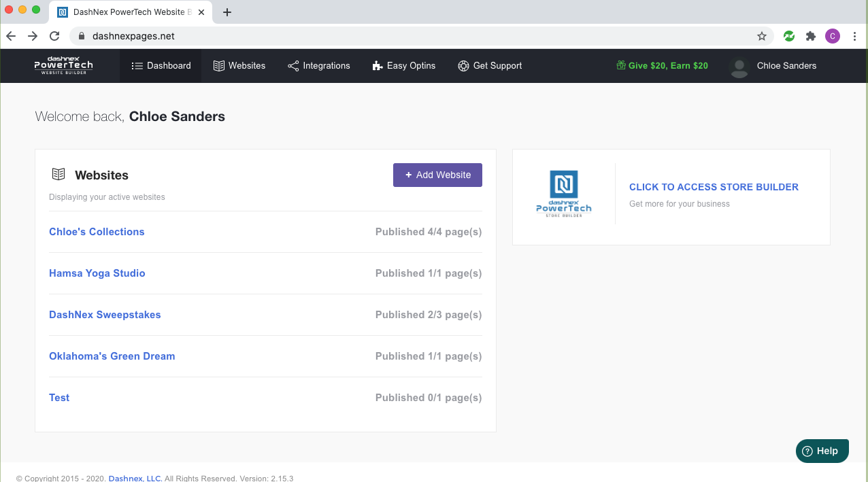Click the Chloe Sanders user avatar
This screenshot has height=482, width=868.
coord(739,67)
